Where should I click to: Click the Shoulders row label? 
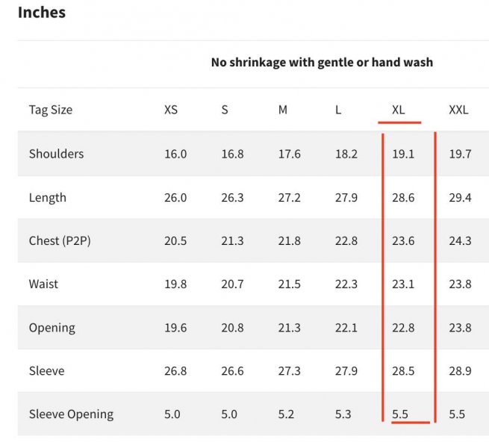56,154
